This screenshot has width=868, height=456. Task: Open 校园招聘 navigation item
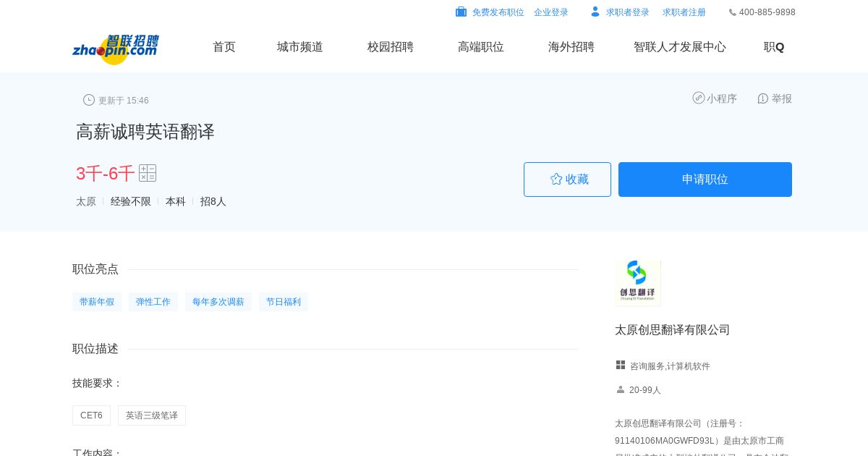tap(391, 47)
